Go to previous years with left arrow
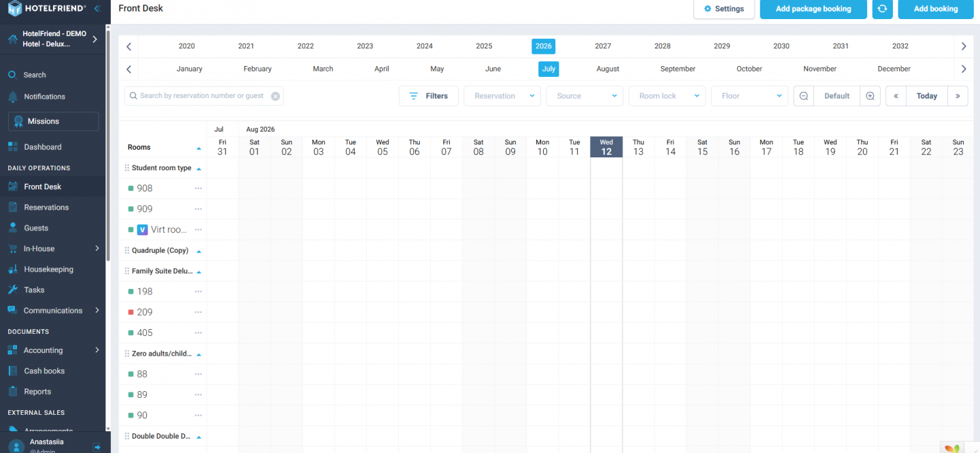This screenshot has width=980, height=453. pos(129,46)
